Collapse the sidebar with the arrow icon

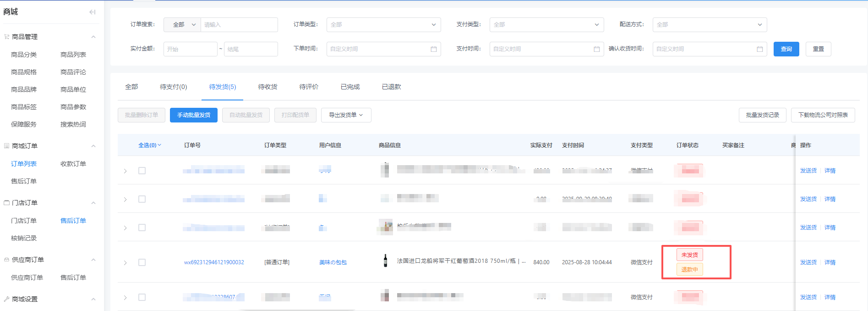coord(93,12)
